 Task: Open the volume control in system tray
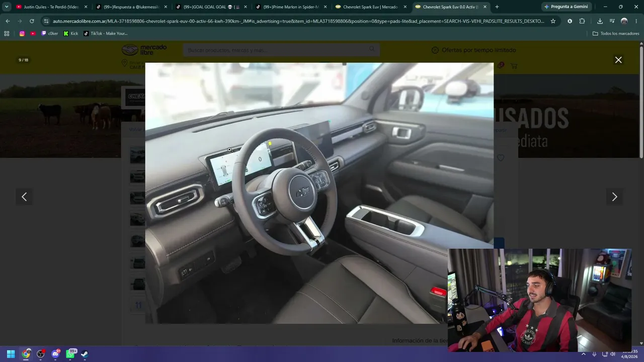[612, 354]
